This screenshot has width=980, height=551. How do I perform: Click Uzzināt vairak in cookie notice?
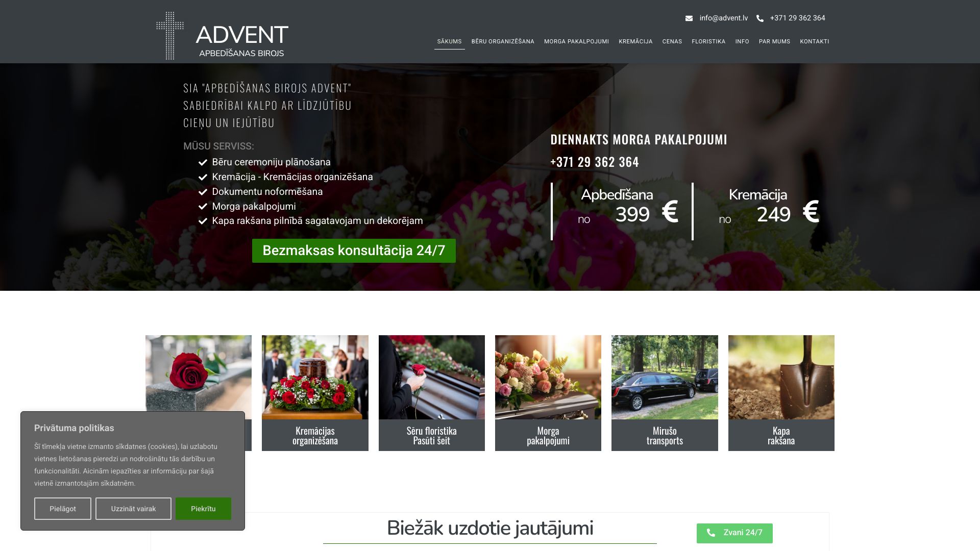click(133, 509)
